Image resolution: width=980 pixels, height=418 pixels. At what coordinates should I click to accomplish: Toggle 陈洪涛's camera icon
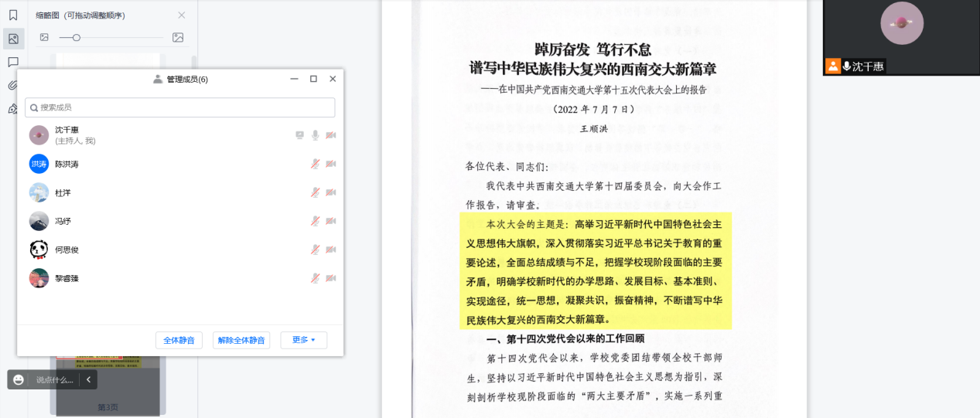[x=331, y=164]
